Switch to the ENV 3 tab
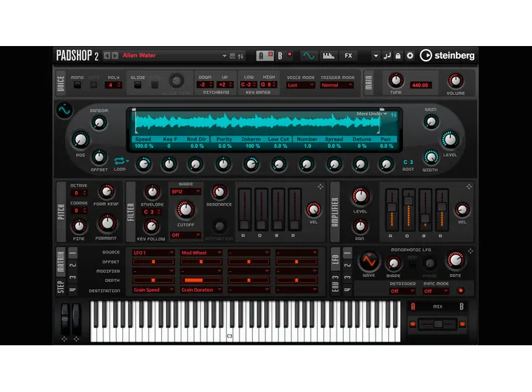Image resolution: width=532 pixels, height=392 pixels. pos(335,283)
